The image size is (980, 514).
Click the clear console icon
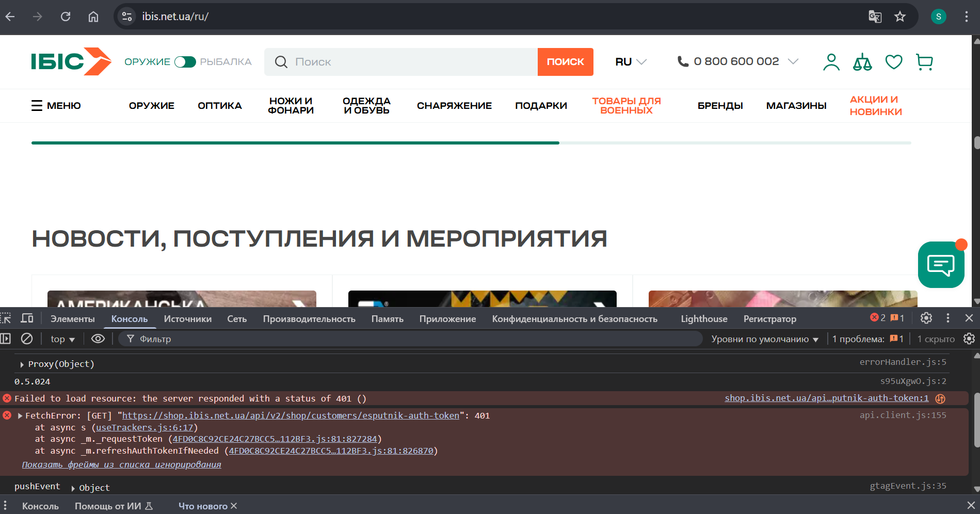27,339
